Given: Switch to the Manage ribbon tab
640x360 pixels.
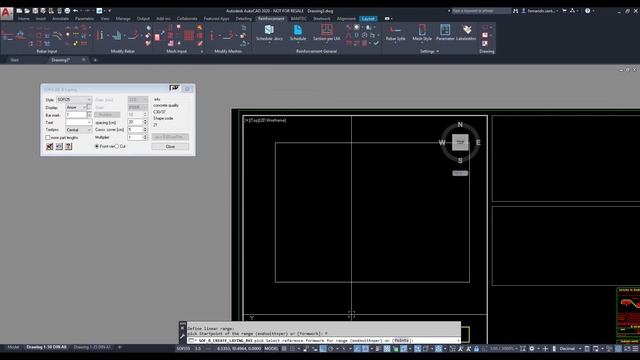Looking at the screenshot, I should [x=123, y=19].
